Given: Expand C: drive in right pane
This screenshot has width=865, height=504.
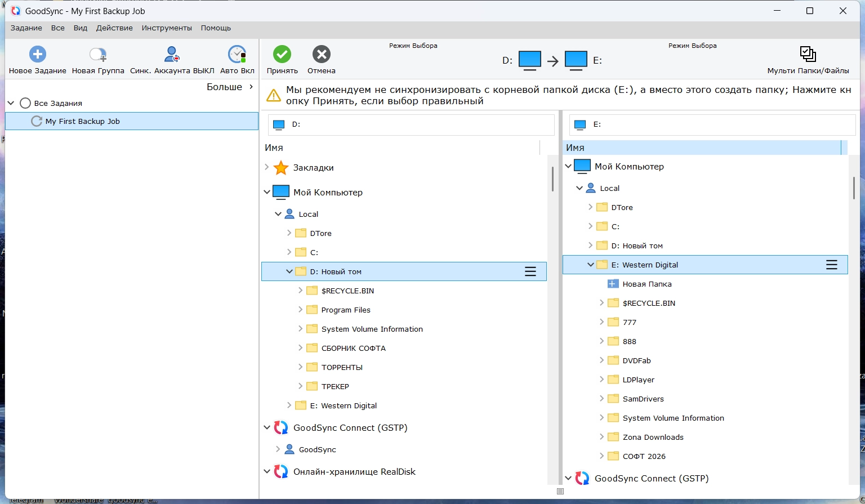Looking at the screenshot, I should [591, 226].
